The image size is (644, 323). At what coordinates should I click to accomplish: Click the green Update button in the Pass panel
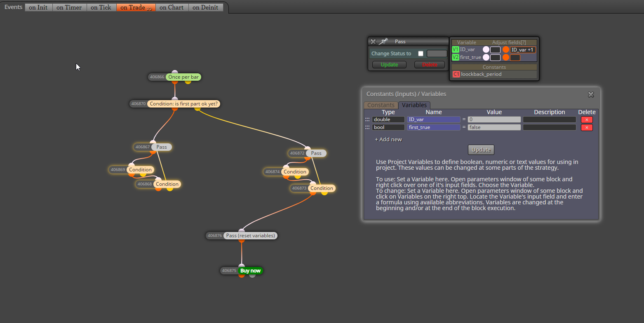389,65
